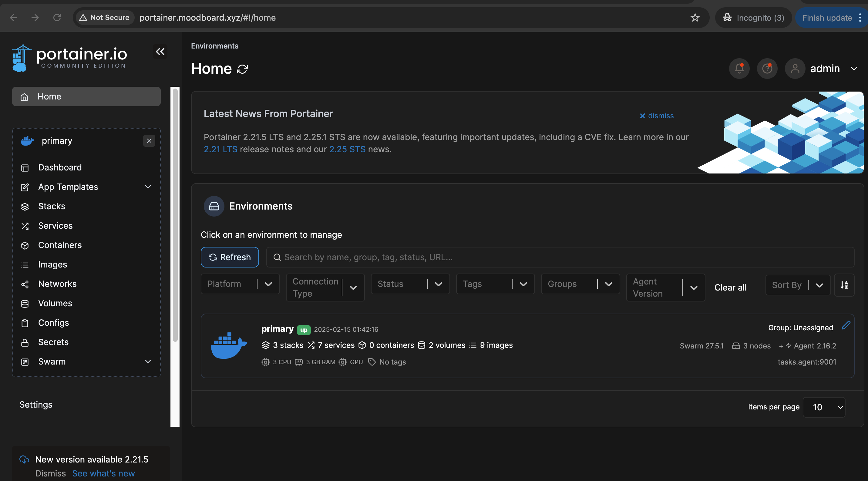Viewport: 868px width, 481px height.
Task: Open the 2.21 LTS release notes link
Action: click(220, 149)
